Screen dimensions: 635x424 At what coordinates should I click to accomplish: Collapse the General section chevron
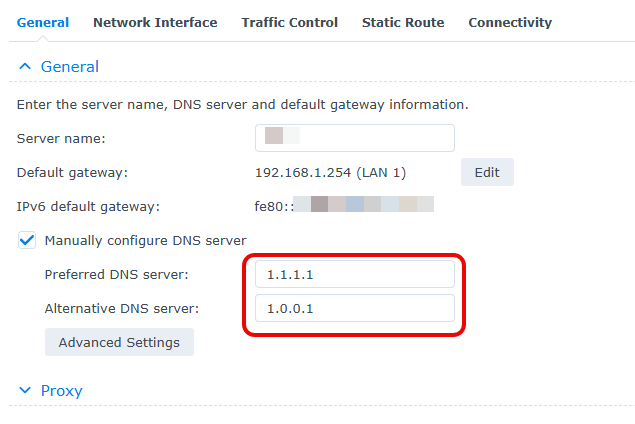pyautogui.click(x=25, y=67)
